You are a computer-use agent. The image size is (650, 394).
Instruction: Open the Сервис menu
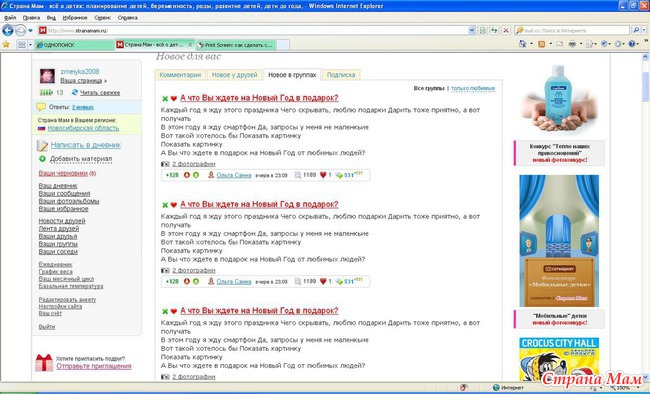click(102, 18)
